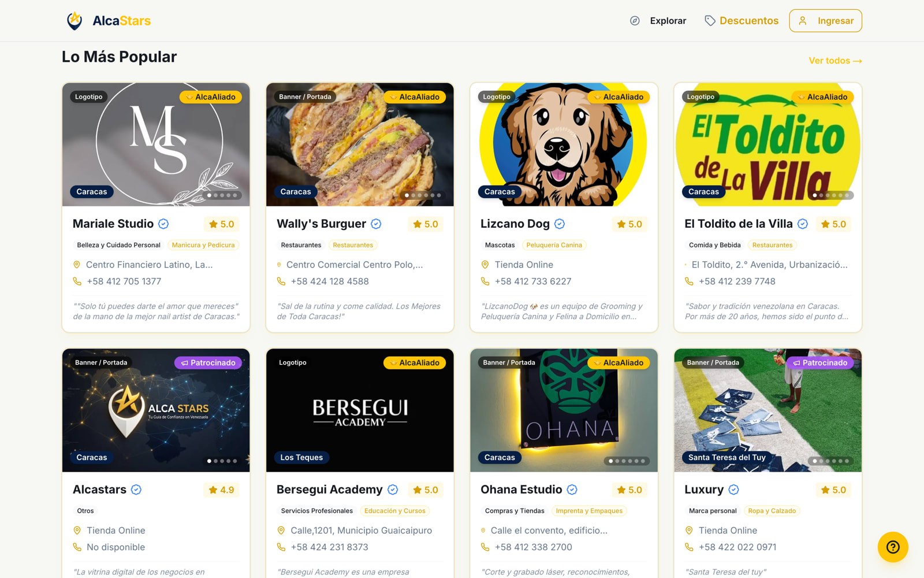Open the Explorar navigation item
Image resolution: width=924 pixels, height=578 pixels.
[x=658, y=21]
